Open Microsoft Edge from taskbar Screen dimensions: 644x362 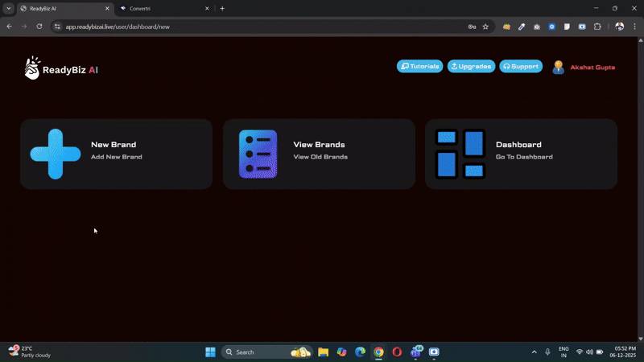[360, 352]
